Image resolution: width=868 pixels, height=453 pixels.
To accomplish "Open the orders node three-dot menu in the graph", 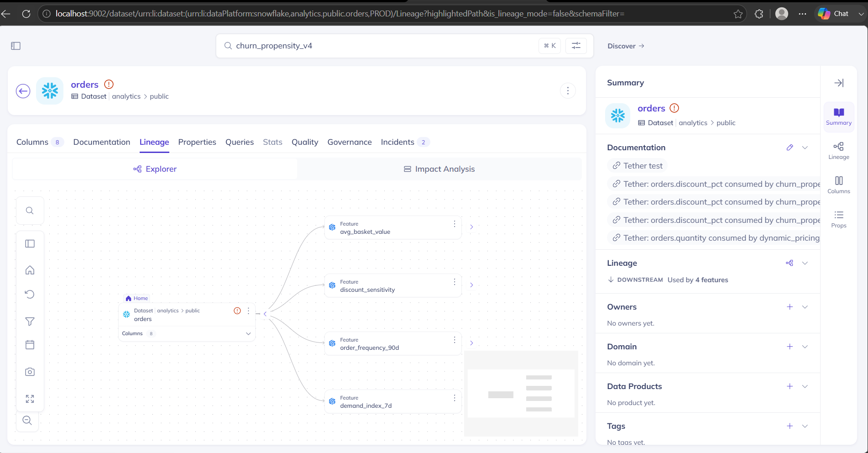I will [x=248, y=311].
